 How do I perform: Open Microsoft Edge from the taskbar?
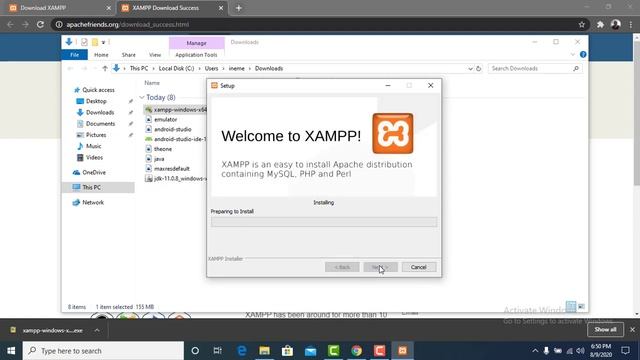tap(242, 351)
